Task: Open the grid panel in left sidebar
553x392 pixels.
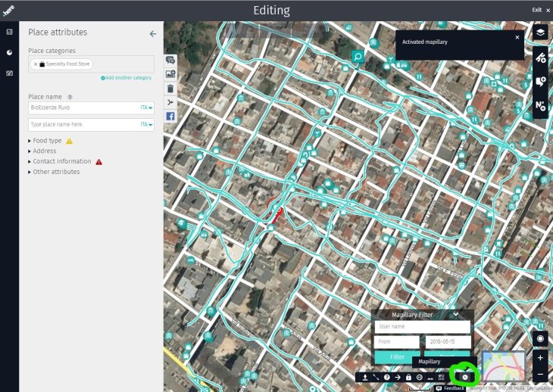Action: click(10, 32)
